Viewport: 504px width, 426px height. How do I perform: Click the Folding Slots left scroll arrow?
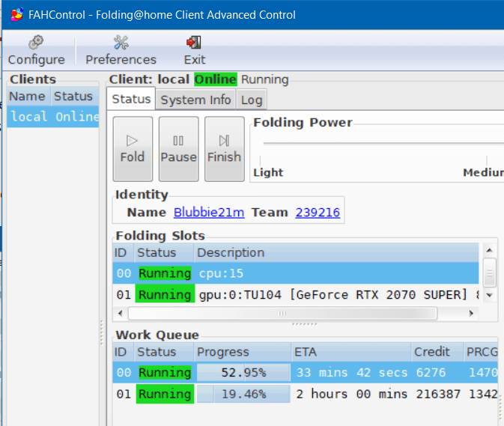pos(121,313)
